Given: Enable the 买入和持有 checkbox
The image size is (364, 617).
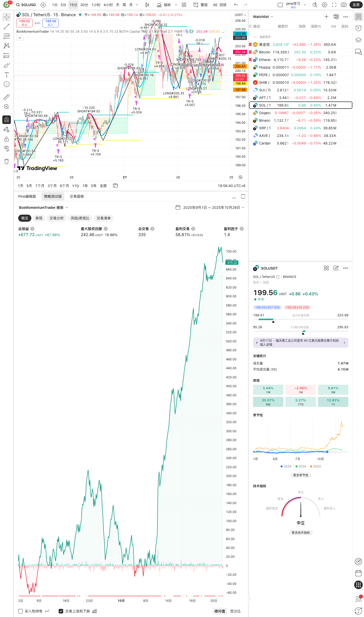Looking at the screenshot, I should 21,611.
